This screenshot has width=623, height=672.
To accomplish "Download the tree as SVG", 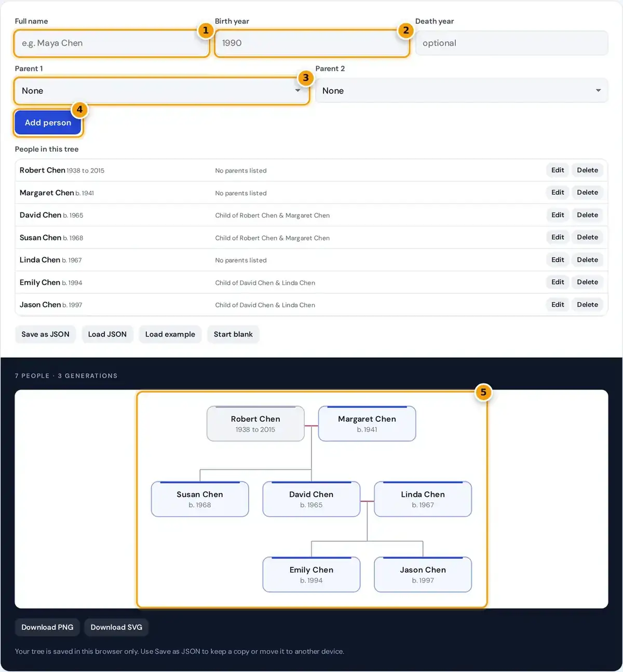I will pos(116,627).
